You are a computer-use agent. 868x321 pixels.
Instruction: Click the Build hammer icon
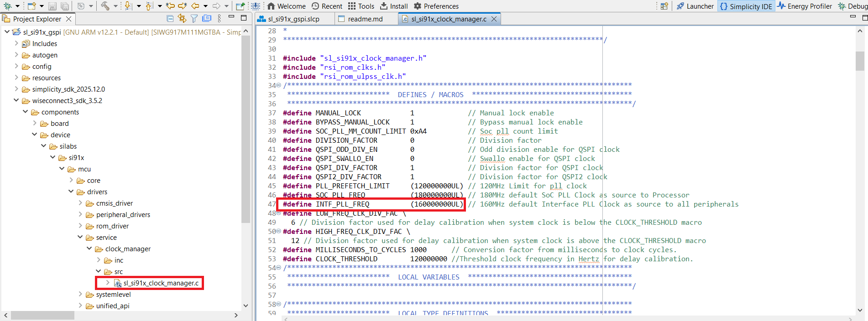[x=105, y=6]
